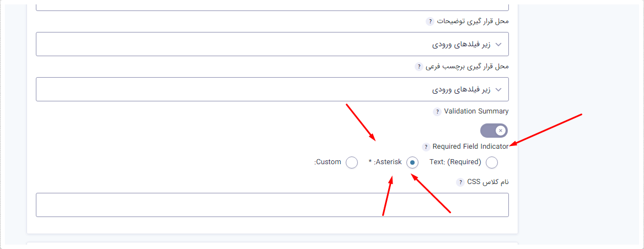Show help for Validation Summary
This screenshot has height=249, width=644.
pos(437,112)
